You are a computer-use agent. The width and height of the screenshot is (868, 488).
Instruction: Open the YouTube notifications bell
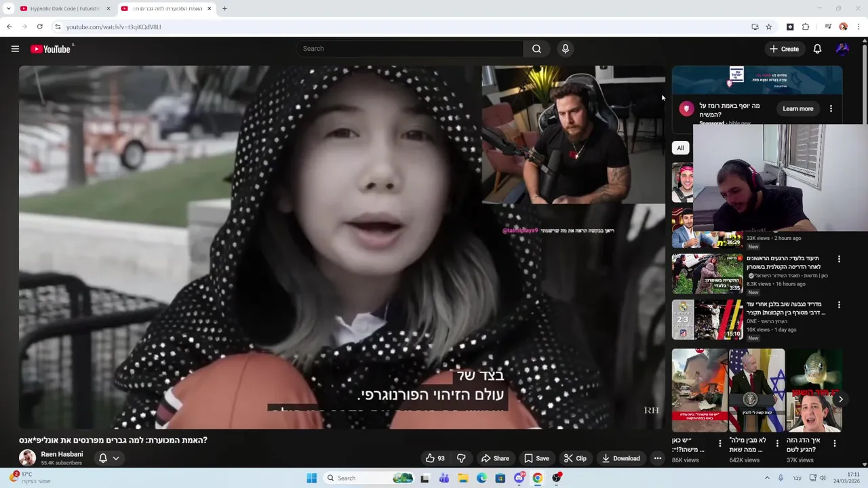(x=817, y=49)
